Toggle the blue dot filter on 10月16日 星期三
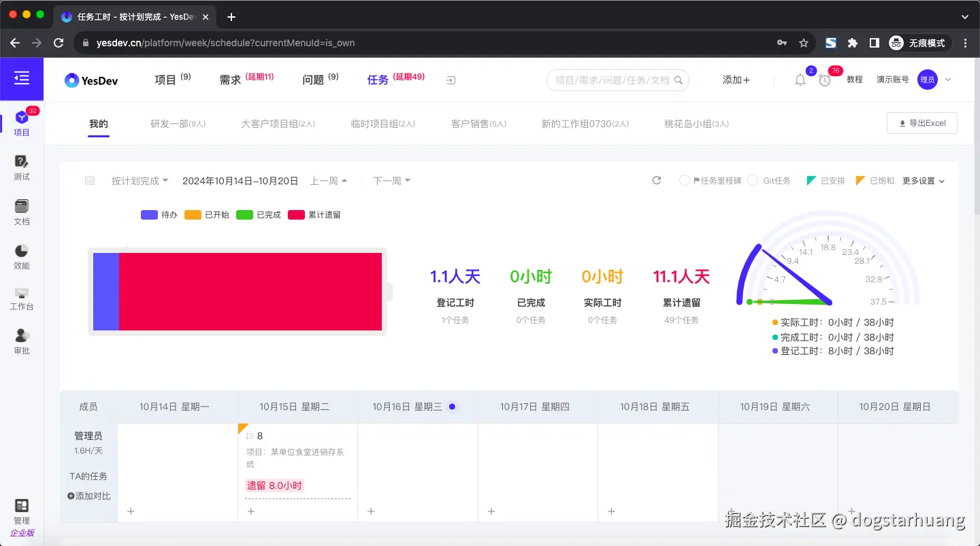The width and height of the screenshot is (980, 546). (451, 406)
